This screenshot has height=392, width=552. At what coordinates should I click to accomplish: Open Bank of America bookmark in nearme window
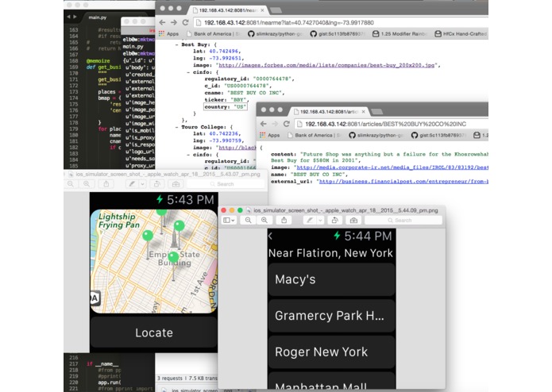tap(214, 34)
